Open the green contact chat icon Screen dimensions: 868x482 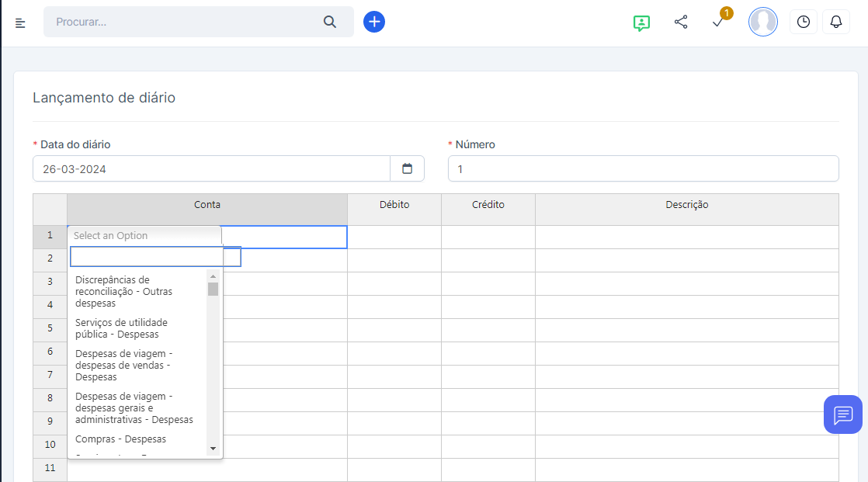pyautogui.click(x=641, y=23)
